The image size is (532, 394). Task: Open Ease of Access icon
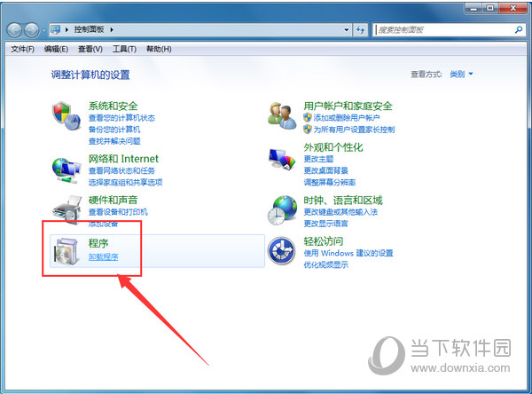[x=282, y=251]
